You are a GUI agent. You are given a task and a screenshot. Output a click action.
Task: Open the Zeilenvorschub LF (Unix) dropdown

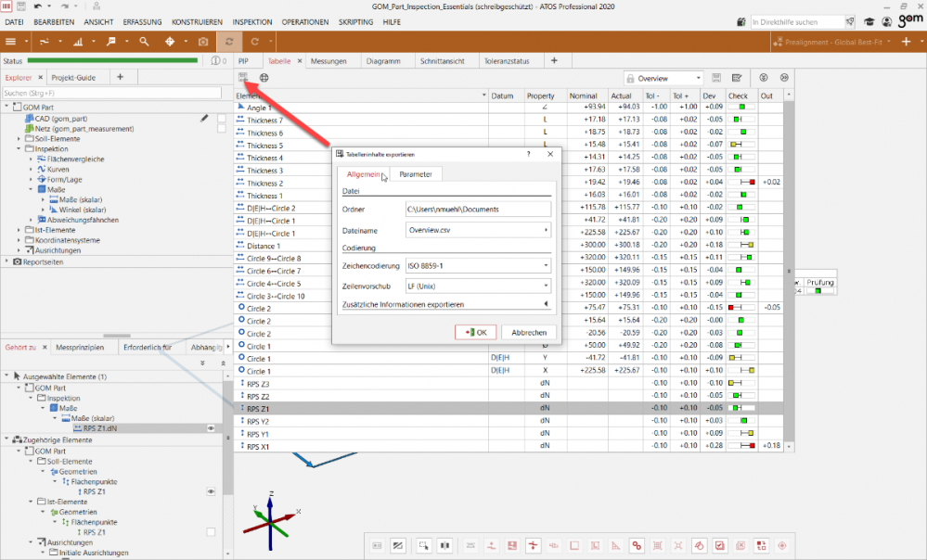click(478, 286)
